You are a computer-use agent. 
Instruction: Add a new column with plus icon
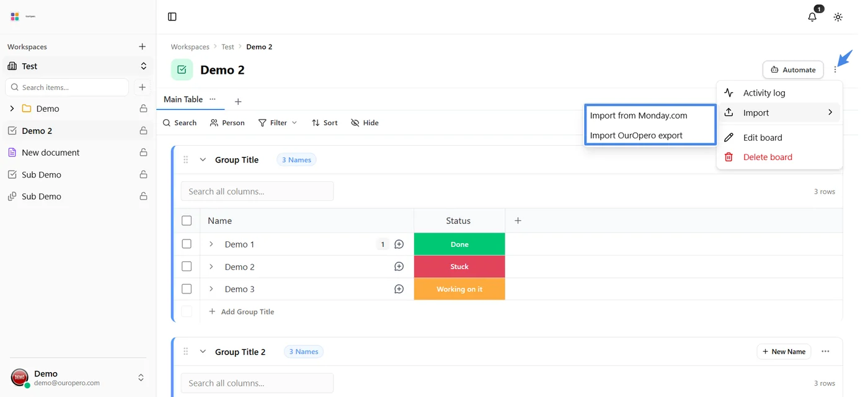[x=518, y=221]
